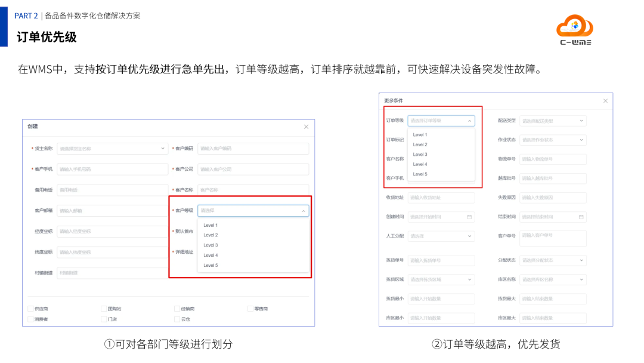Click the 创建时间 start date field
This screenshot has width=644, height=363.
[441, 217]
